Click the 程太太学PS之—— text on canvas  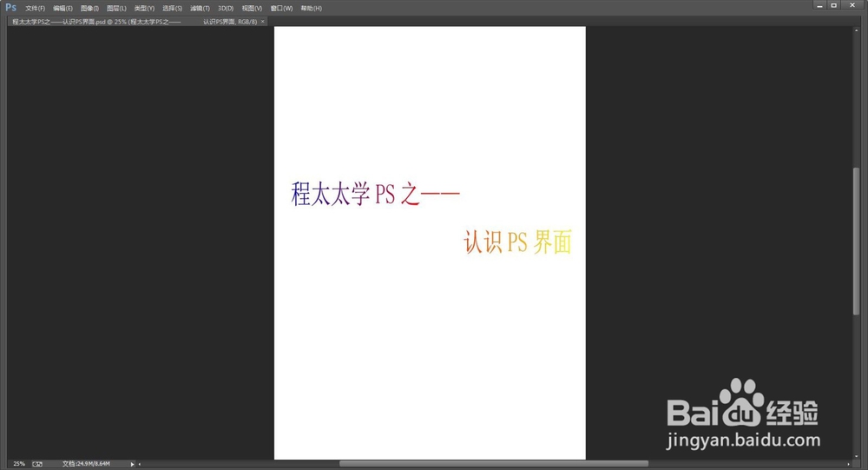(x=375, y=194)
